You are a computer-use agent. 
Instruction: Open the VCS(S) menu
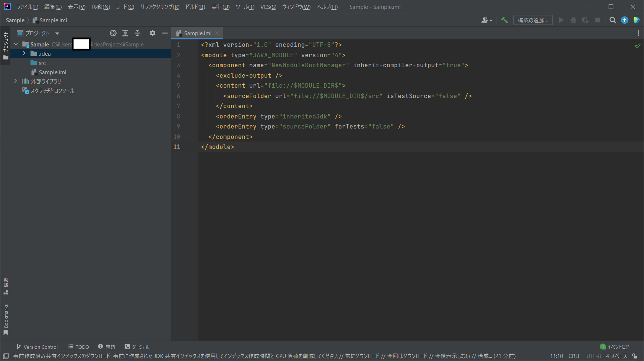pos(268,7)
